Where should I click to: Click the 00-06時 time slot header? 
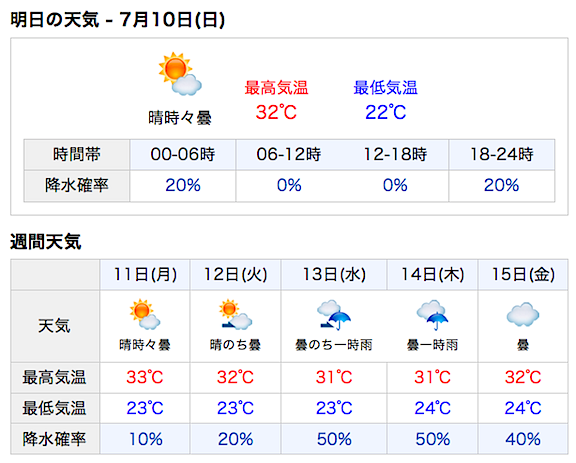[183, 154]
